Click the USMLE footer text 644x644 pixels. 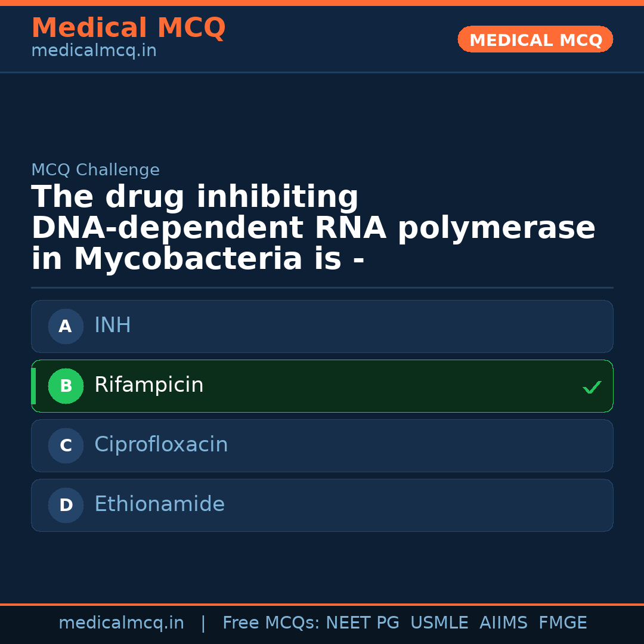pos(439,623)
